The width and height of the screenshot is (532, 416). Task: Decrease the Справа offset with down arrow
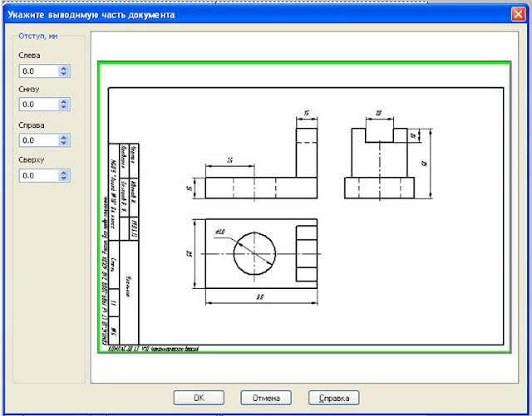click(64, 143)
